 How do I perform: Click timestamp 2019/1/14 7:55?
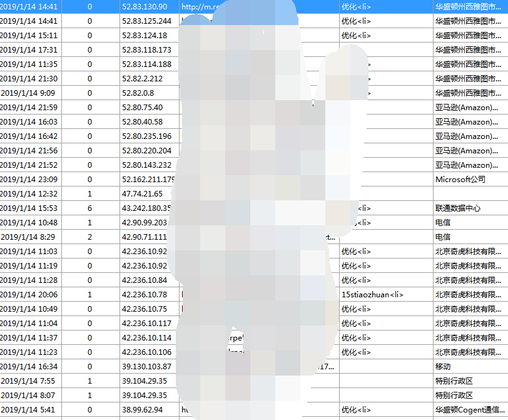28,381
